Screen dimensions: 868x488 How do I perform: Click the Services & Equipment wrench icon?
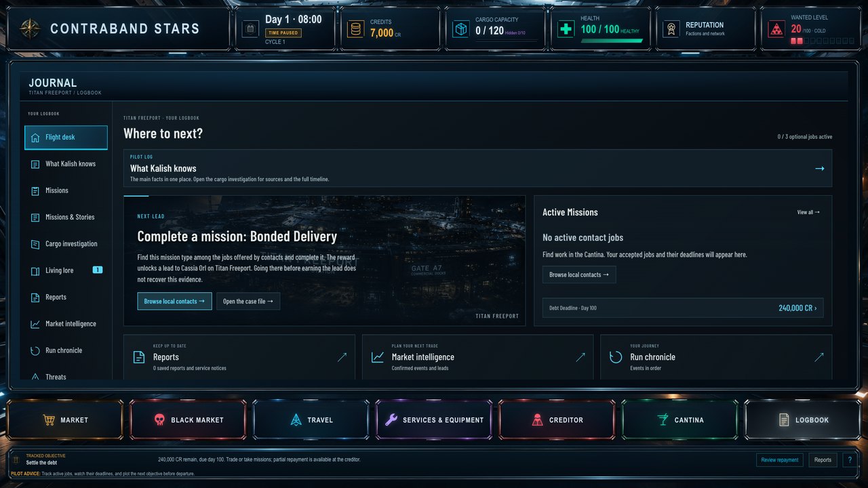coord(391,420)
